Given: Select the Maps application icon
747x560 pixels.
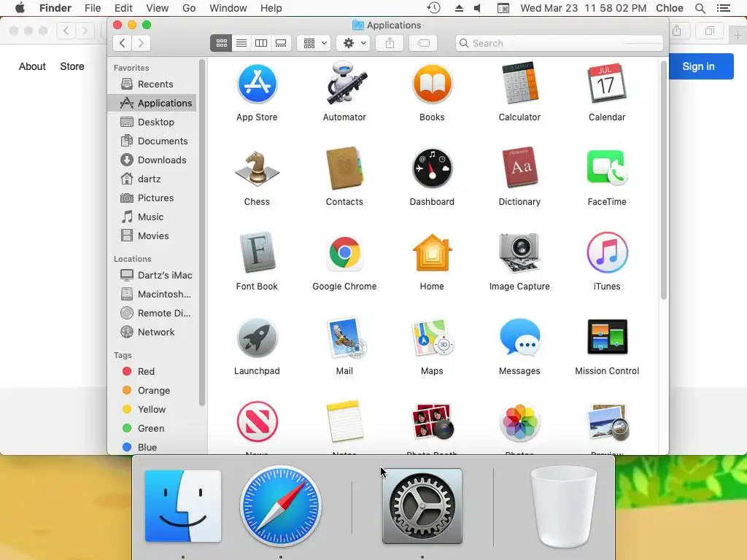Looking at the screenshot, I should pos(433,338).
